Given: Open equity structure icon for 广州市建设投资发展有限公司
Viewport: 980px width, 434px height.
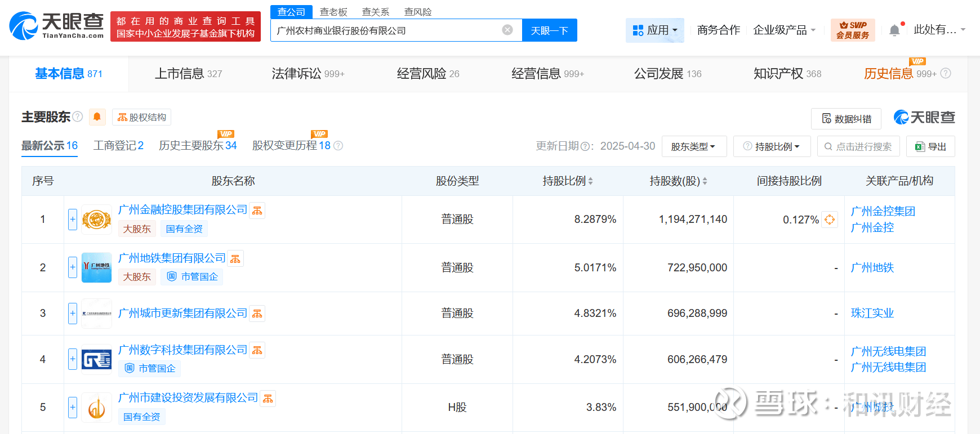Looking at the screenshot, I should click(x=268, y=399).
